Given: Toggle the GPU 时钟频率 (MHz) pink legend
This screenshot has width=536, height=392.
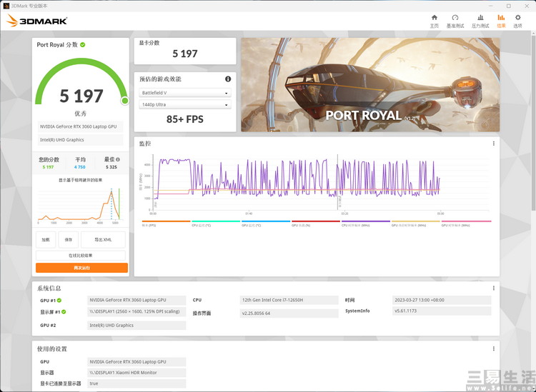Looking at the screenshot, I should point(466,223).
